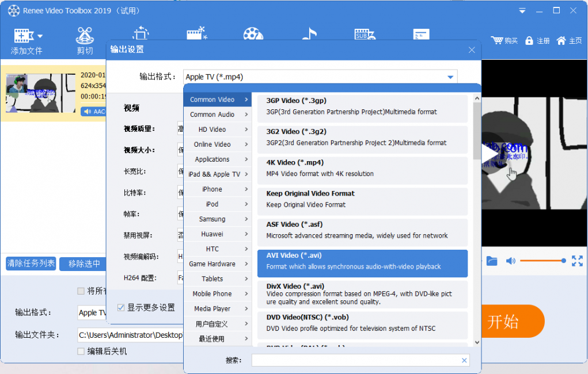Choose 4K Video (*.mp4) format
The height and width of the screenshot is (374, 588).
362,170
